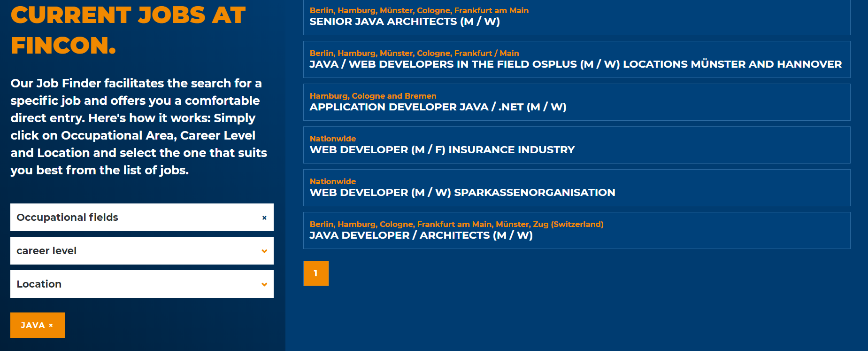
Task: Expand the Location dropdown
Action: tap(142, 284)
